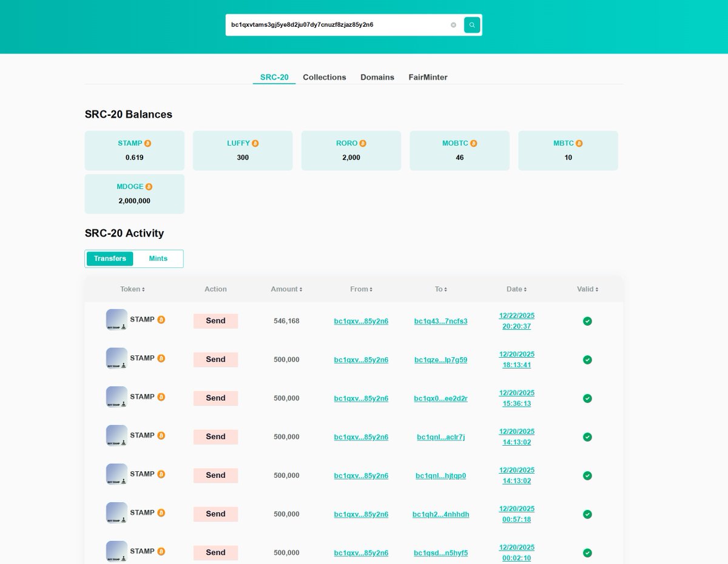
Task: Sort table by To column
Action: coord(441,289)
